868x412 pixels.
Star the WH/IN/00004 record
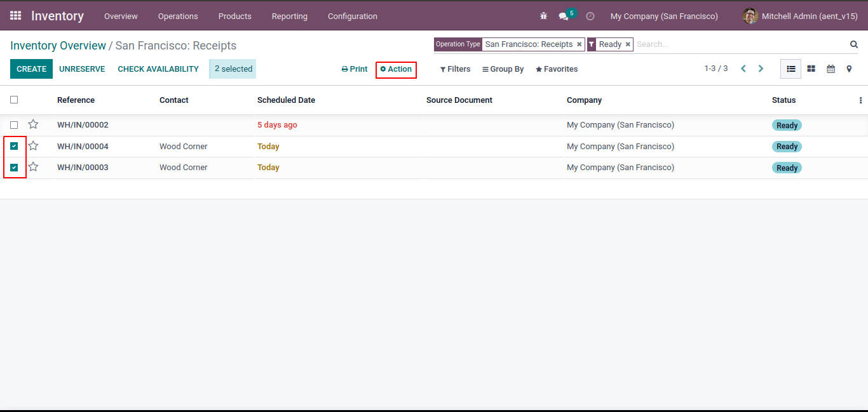pyautogui.click(x=33, y=146)
